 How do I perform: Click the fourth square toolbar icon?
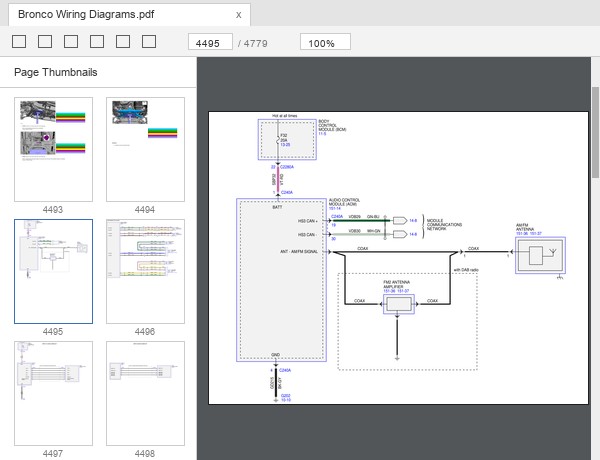[x=97, y=42]
